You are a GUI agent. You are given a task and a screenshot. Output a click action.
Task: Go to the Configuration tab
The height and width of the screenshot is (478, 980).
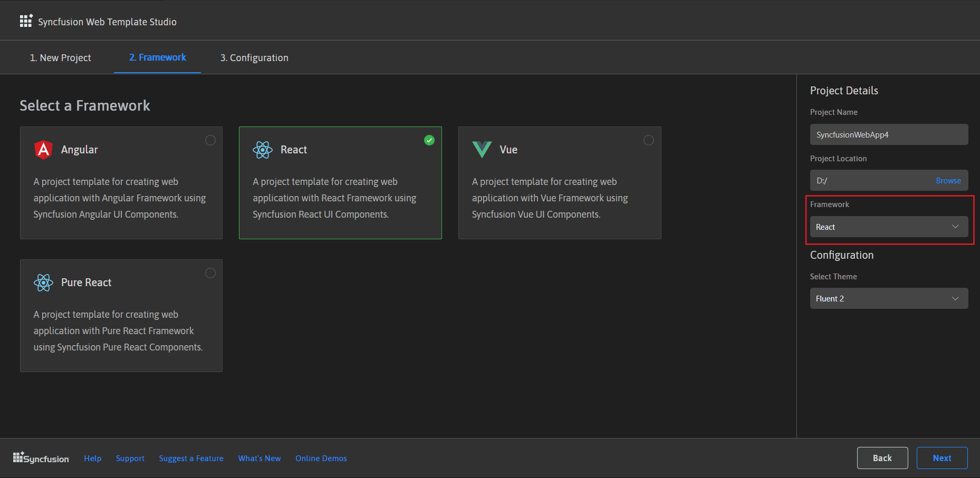pyautogui.click(x=254, y=57)
